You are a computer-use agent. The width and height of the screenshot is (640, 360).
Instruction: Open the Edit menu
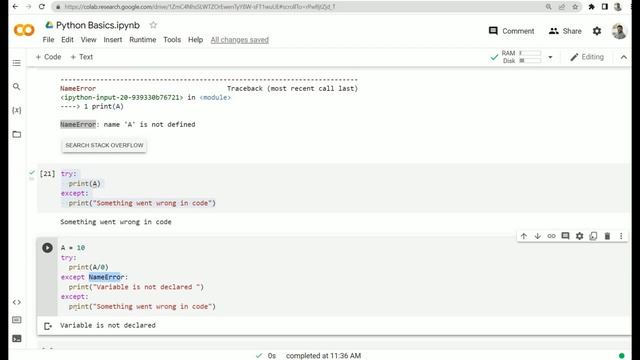coord(67,40)
